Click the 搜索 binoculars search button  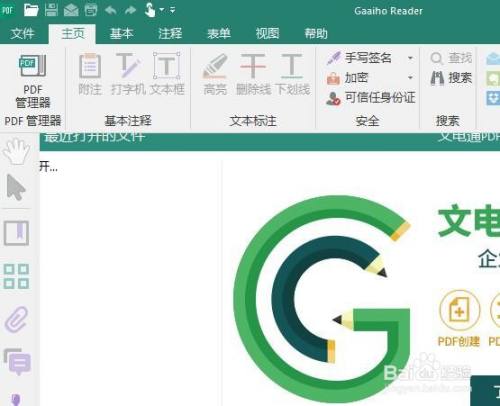pyautogui.click(x=451, y=78)
